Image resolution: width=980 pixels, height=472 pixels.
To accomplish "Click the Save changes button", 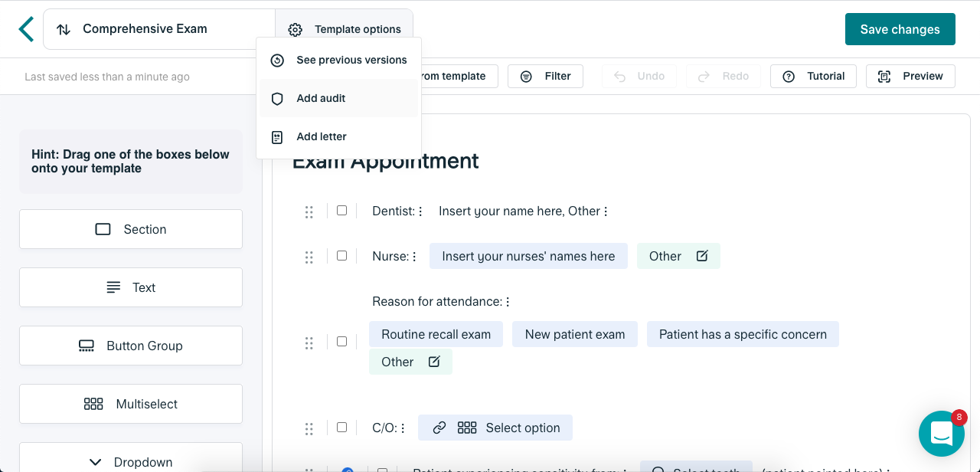I will point(900,29).
